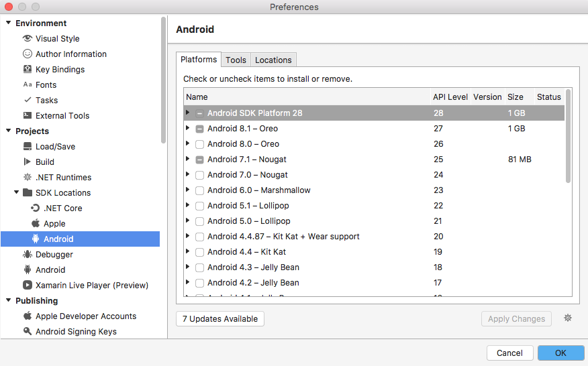Click the Load/Save disk icon

[x=28, y=146]
